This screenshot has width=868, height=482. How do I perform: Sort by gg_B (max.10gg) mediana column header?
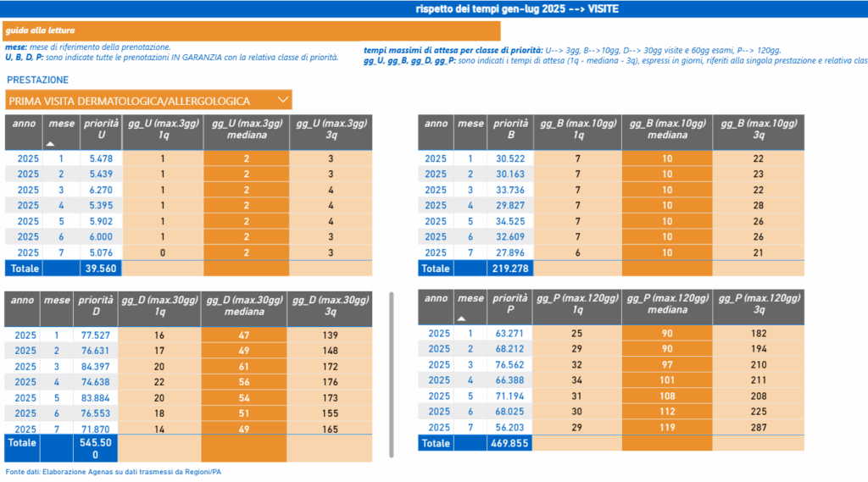click(x=666, y=129)
